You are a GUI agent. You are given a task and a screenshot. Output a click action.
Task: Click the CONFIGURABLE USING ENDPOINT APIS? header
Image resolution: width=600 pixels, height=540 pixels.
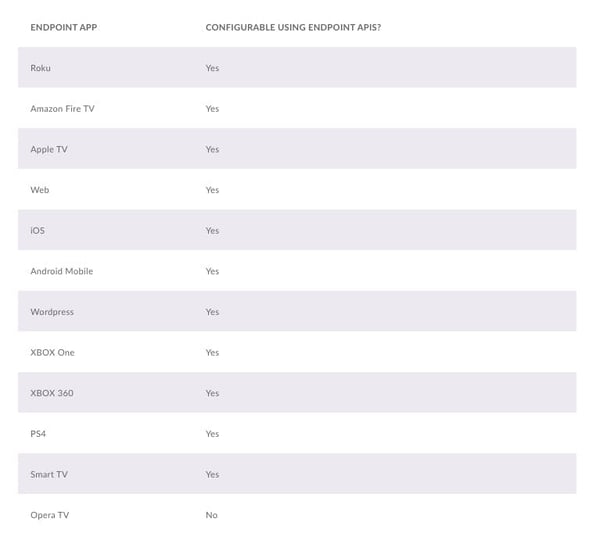tap(293, 28)
